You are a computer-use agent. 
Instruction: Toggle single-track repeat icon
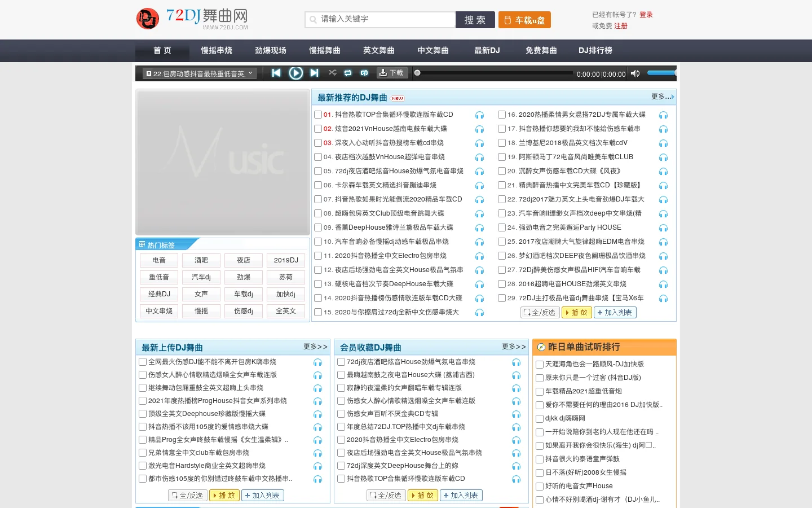(x=364, y=73)
